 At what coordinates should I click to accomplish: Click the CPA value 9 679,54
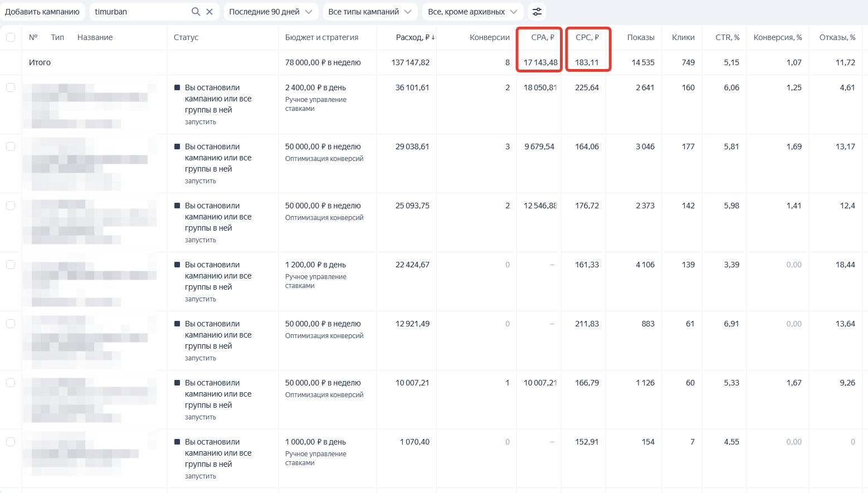(x=539, y=147)
